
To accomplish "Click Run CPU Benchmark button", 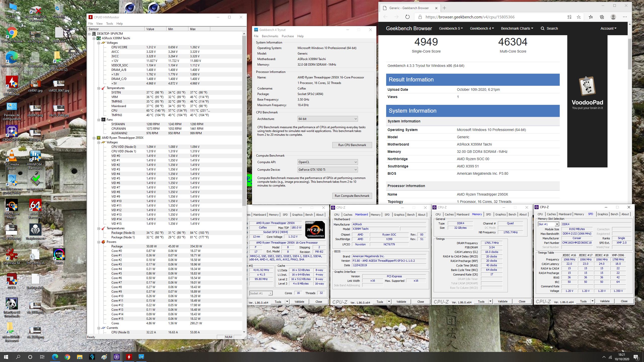I will [352, 145].
